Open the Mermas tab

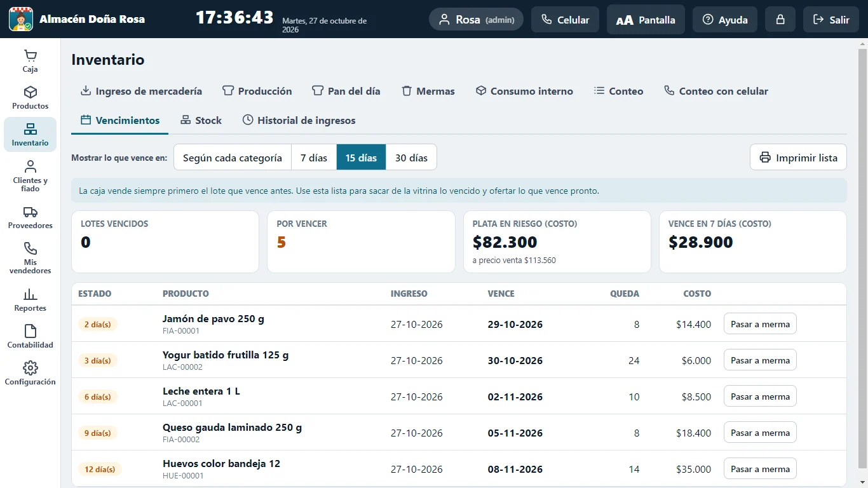coord(428,91)
